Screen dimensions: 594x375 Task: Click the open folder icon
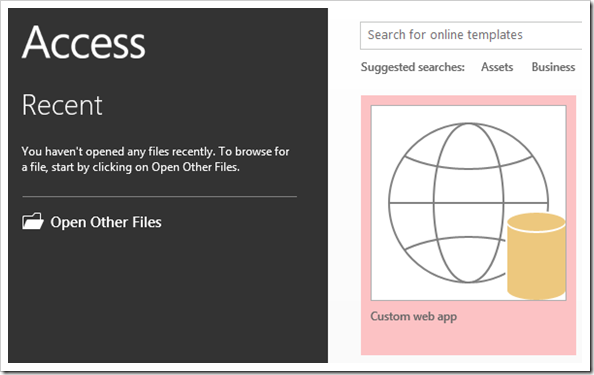(33, 221)
